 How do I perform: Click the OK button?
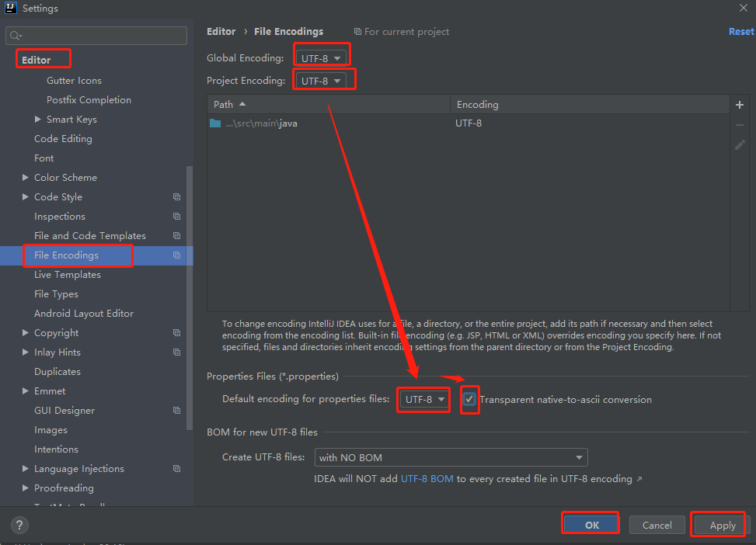[591, 525]
